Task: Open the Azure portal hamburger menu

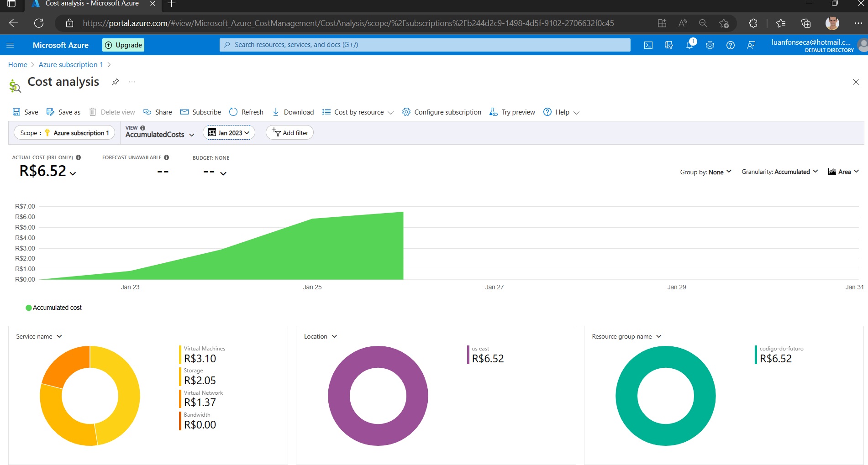Action: (10, 45)
